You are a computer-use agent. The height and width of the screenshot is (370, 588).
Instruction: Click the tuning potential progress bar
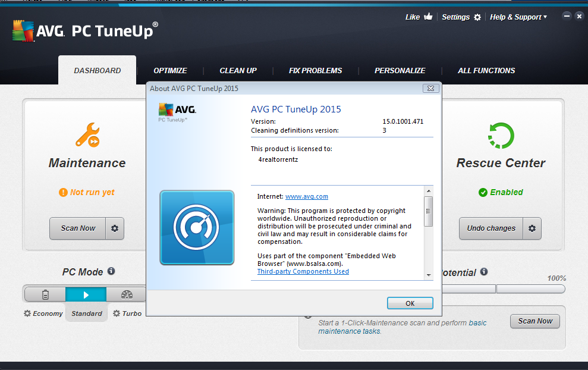(x=504, y=289)
